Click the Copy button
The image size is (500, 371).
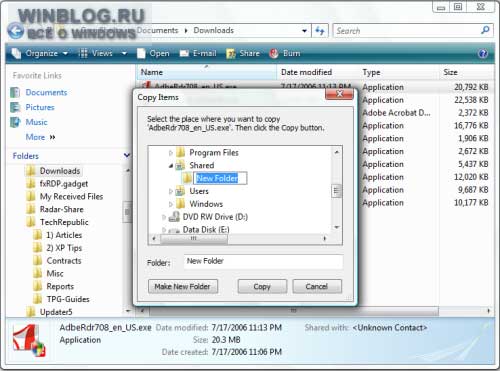coord(262,286)
